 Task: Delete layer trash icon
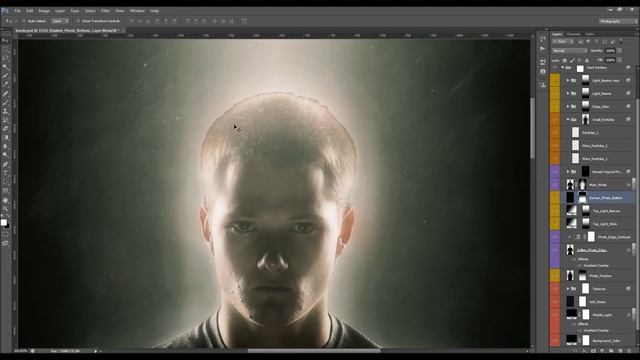click(629, 351)
